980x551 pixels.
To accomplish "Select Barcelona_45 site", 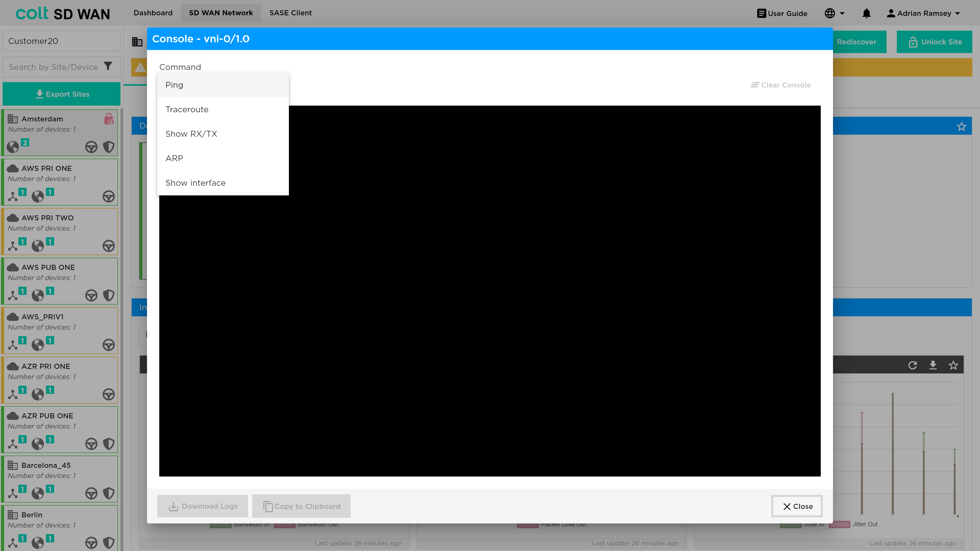I will click(60, 479).
